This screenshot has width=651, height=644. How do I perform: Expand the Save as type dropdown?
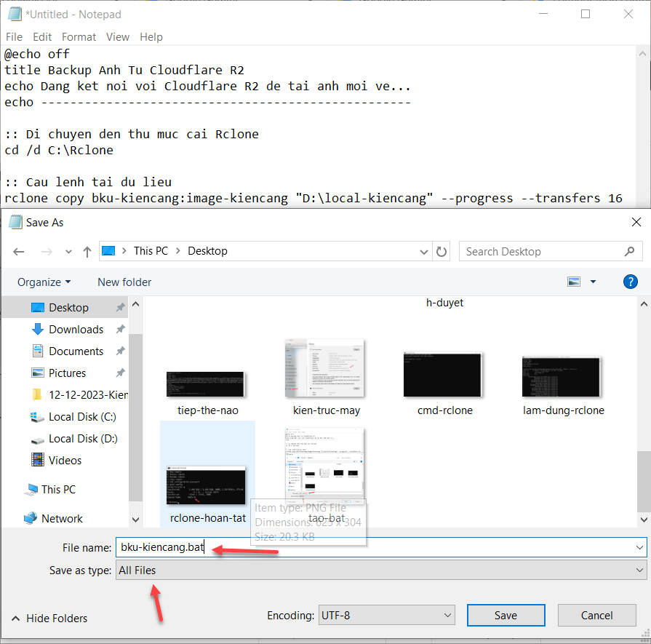tap(381, 571)
